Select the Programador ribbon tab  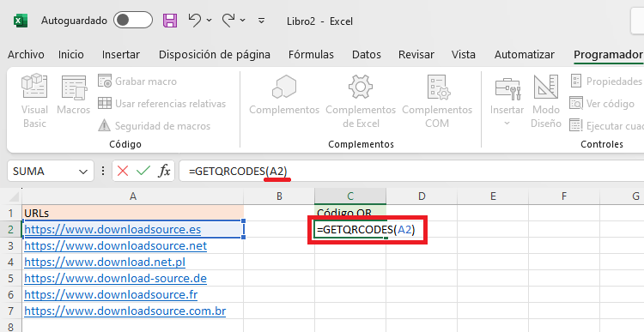coord(608,55)
